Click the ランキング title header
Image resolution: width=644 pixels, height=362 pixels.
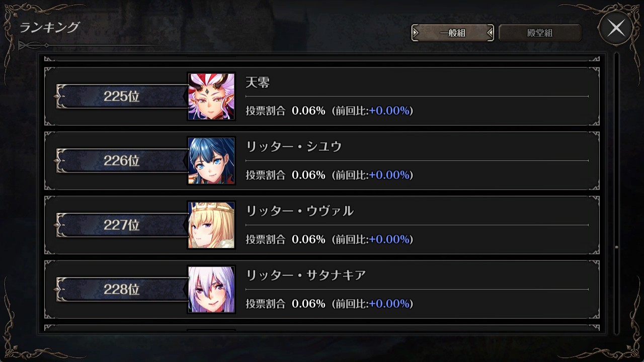[49, 28]
